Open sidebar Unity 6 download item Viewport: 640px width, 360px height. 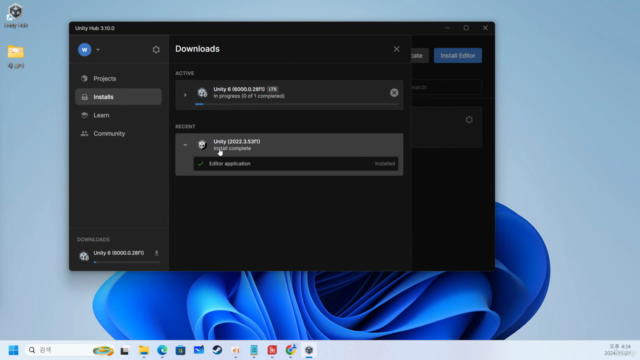119,256
